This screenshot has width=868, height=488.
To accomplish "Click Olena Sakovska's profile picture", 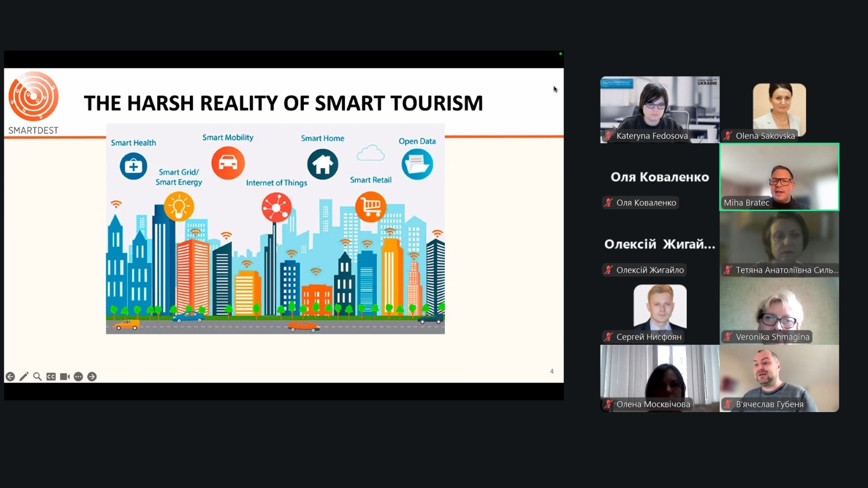I will (779, 108).
